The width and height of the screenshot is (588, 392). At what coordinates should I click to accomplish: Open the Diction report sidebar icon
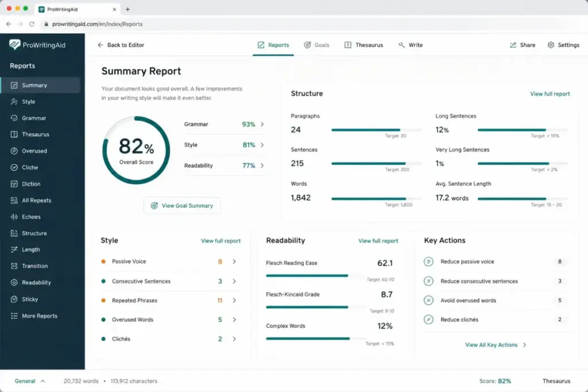tap(14, 184)
